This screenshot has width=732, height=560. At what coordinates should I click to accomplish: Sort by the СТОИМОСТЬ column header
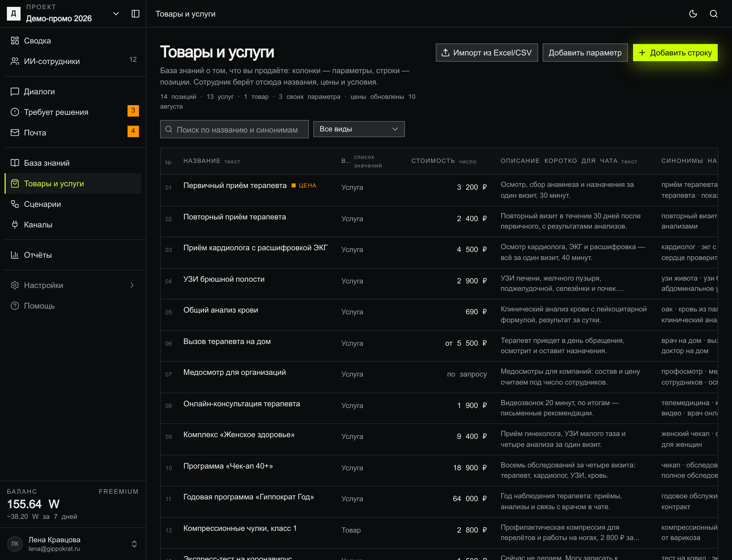pos(433,161)
